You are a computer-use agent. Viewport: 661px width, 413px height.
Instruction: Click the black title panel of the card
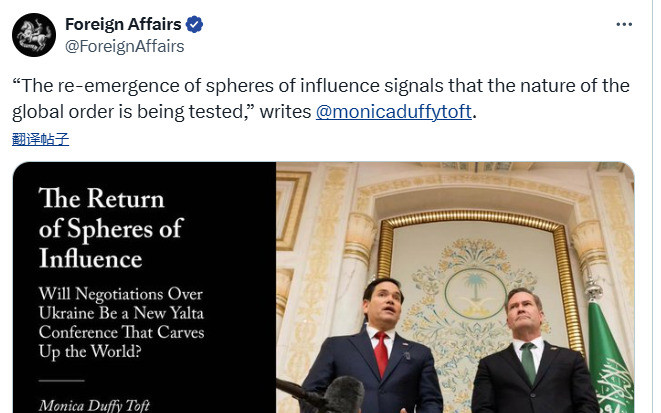(145, 287)
